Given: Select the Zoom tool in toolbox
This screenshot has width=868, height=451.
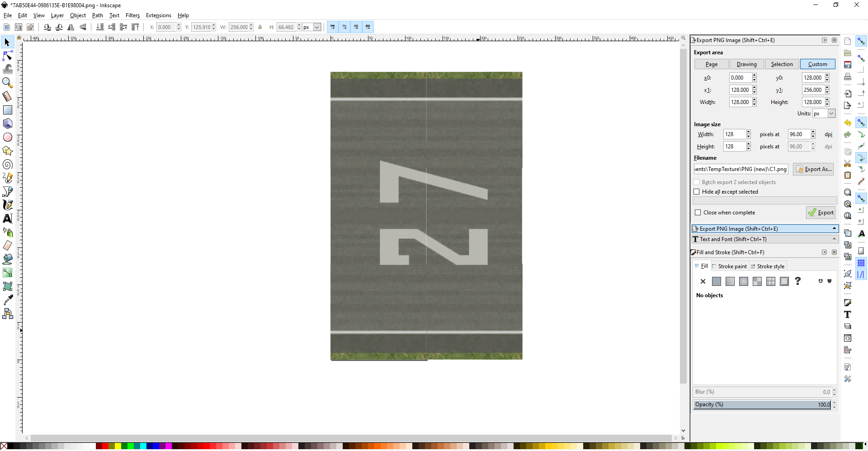Looking at the screenshot, I should click(x=8, y=83).
